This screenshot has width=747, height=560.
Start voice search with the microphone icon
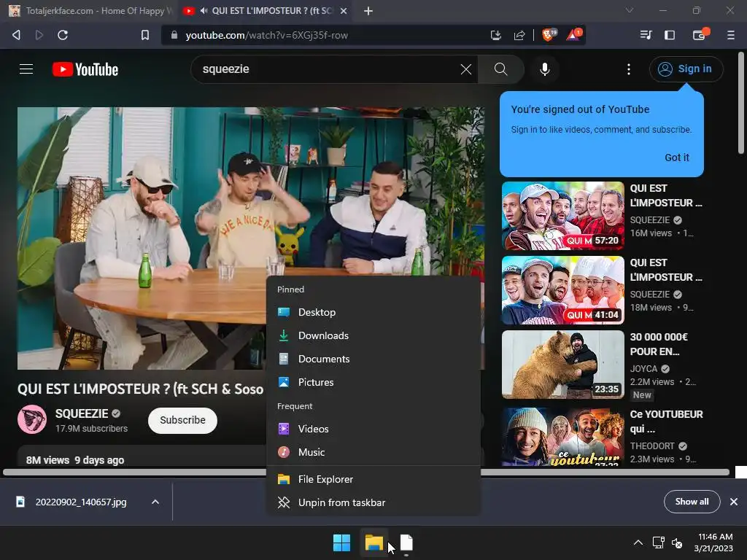(544, 69)
